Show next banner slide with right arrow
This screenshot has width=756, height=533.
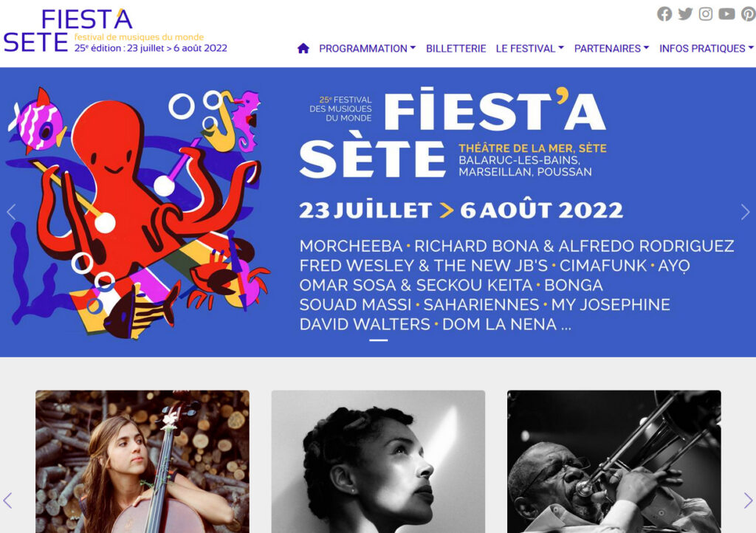(x=745, y=212)
